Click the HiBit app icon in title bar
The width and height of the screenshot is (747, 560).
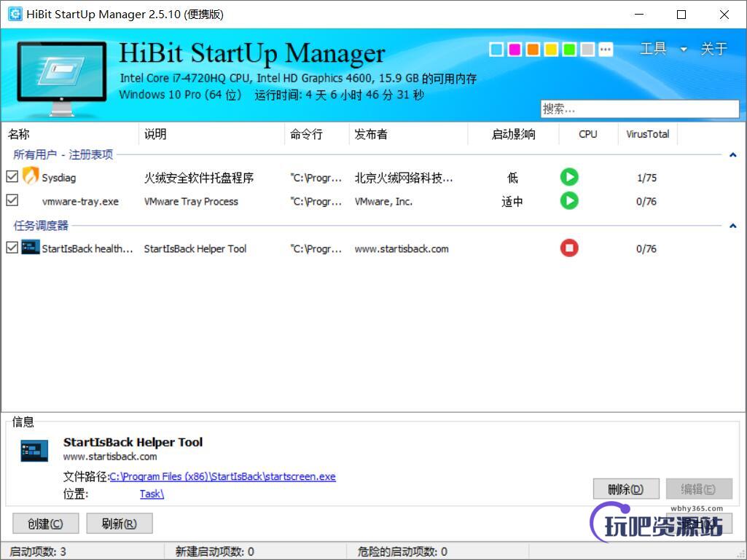pyautogui.click(x=15, y=15)
